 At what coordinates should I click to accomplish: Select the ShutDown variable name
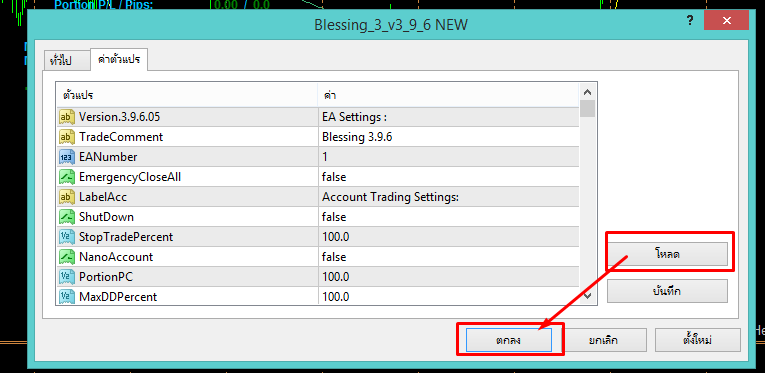click(x=106, y=217)
